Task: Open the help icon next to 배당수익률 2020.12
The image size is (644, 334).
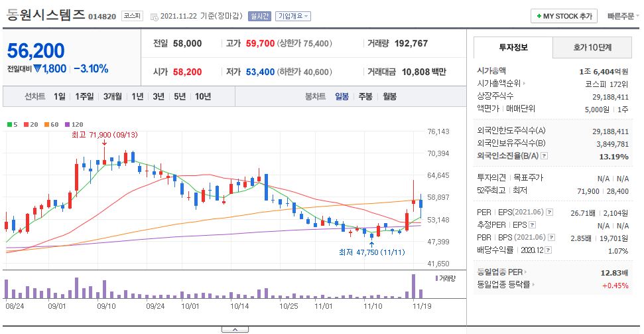Action: coord(548,250)
